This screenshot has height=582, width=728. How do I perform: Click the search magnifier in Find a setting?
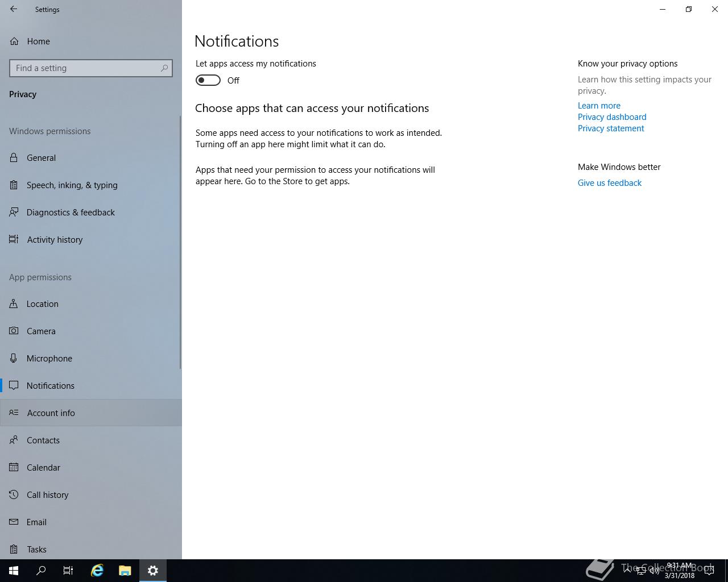[x=164, y=68]
